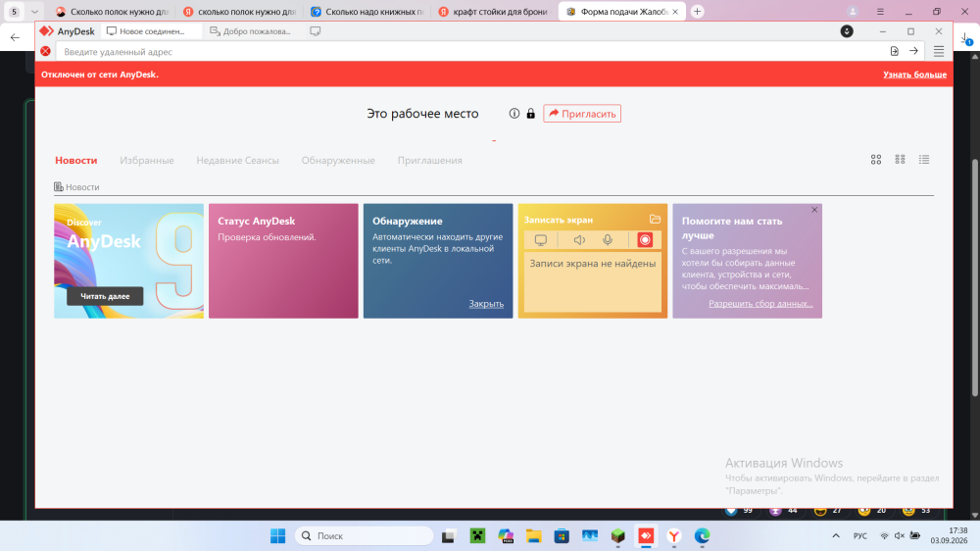
Task: Toggle the speaker audio in recording card
Action: click(x=579, y=240)
